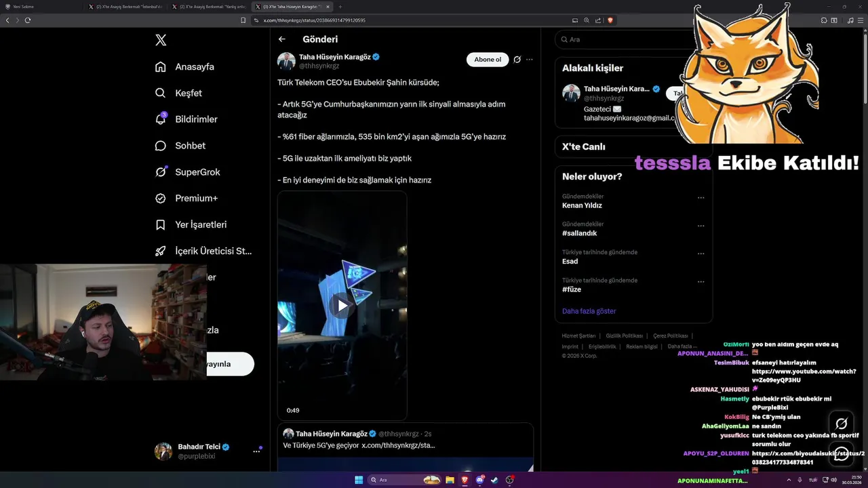Open Taha Hüseyin Karagöz profile name in post

[334, 57]
